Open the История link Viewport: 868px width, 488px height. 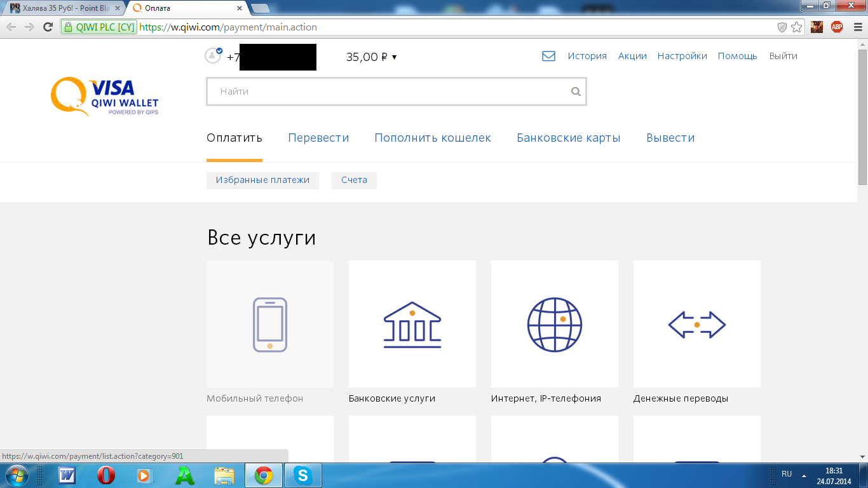(587, 56)
